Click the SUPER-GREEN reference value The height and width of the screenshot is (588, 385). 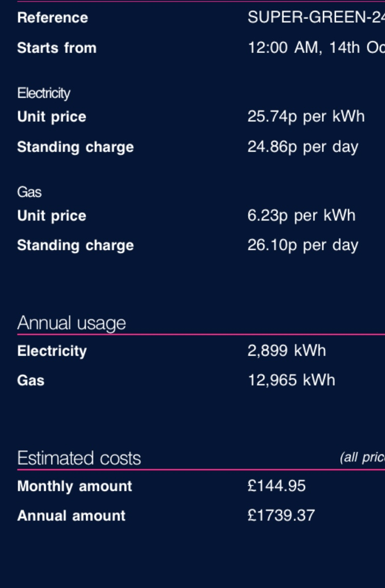(x=316, y=17)
